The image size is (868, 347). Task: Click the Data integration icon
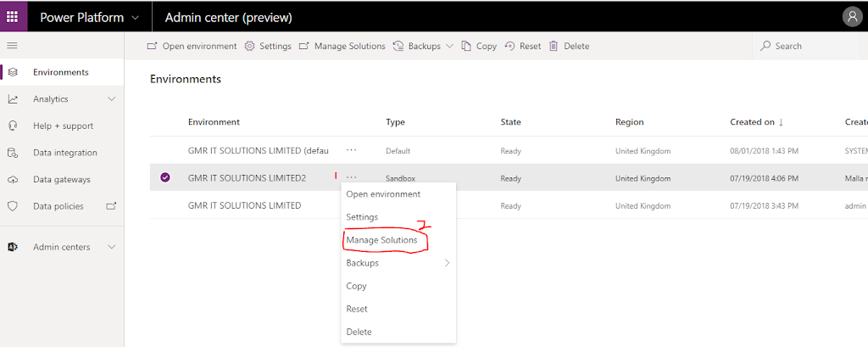pos(14,153)
